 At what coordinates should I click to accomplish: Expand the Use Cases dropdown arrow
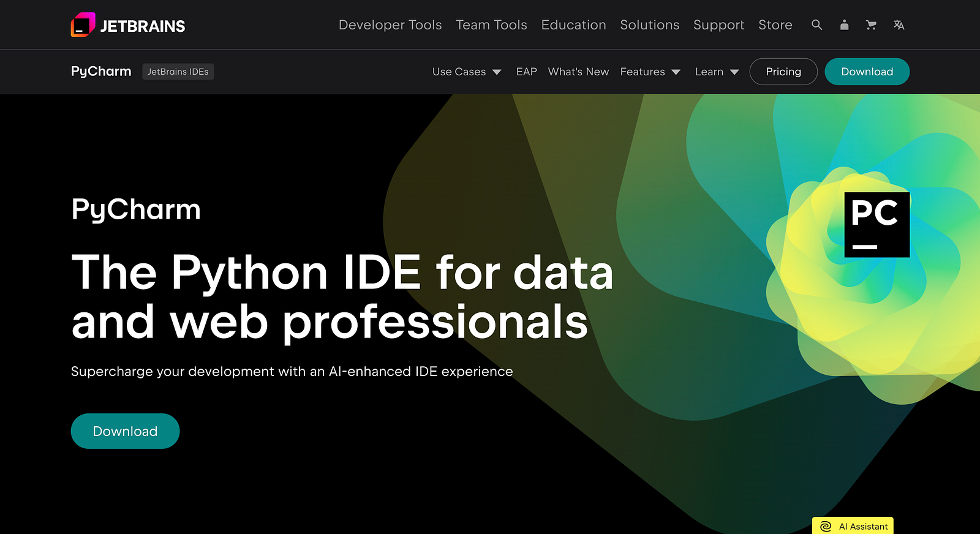[497, 72]
